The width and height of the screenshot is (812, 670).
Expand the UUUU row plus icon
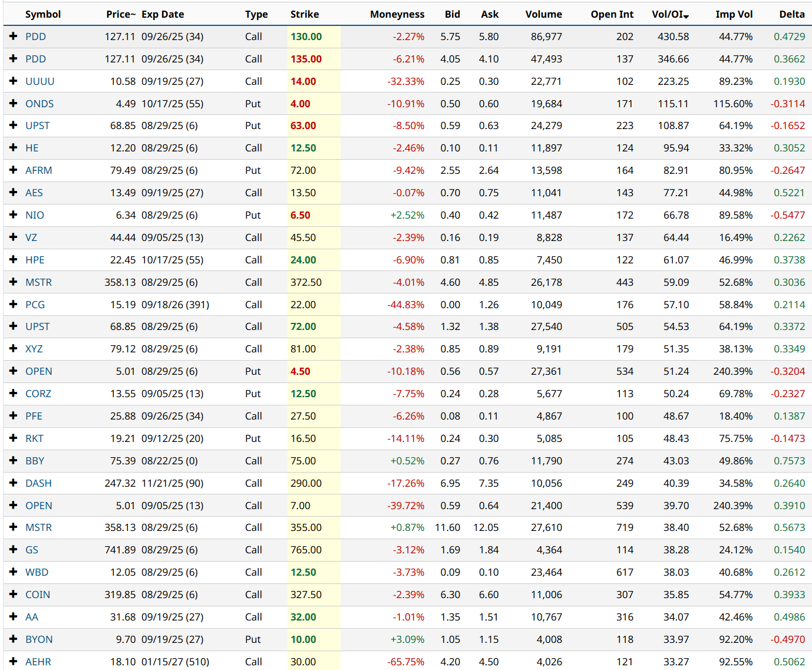pos(13,81)
